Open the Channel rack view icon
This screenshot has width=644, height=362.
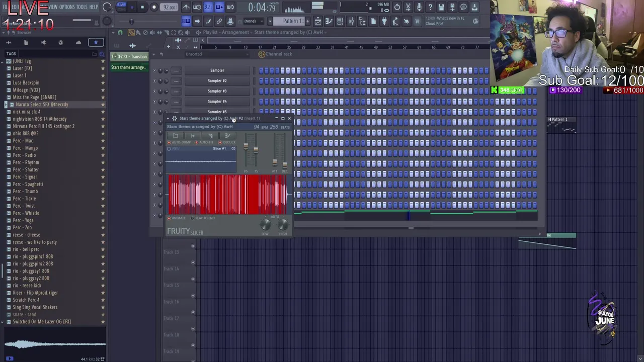click(340, 21)
